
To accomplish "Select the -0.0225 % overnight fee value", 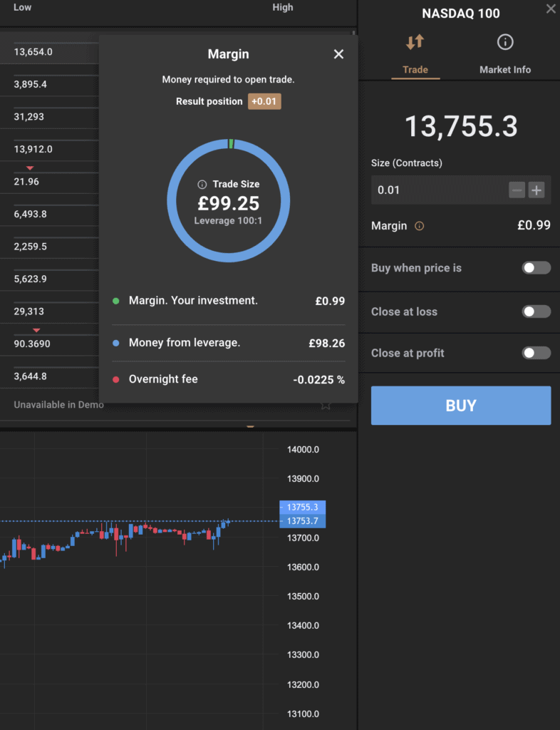I will click(319, 380).
